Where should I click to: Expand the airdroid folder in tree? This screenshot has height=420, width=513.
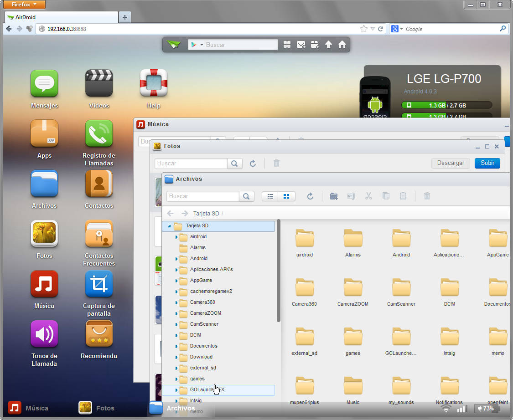(x=176, y=237)
